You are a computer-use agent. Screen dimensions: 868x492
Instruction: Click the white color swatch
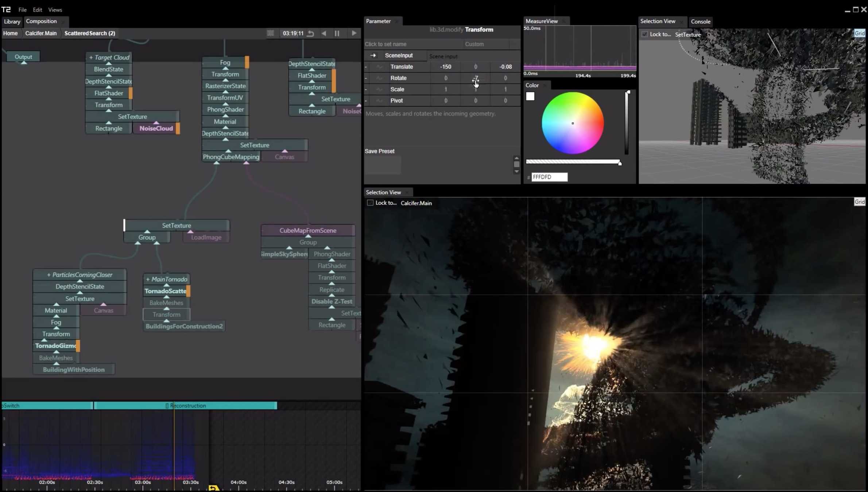click(530, 96)
